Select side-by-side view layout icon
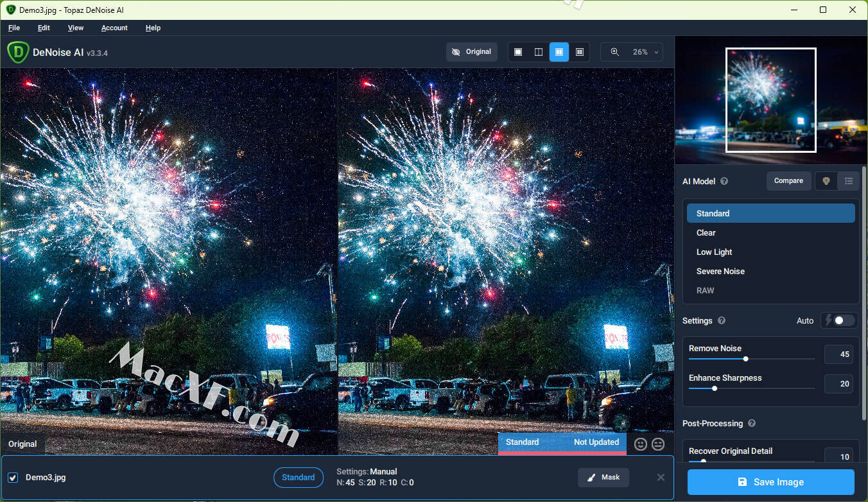 [x=559, y=52]
